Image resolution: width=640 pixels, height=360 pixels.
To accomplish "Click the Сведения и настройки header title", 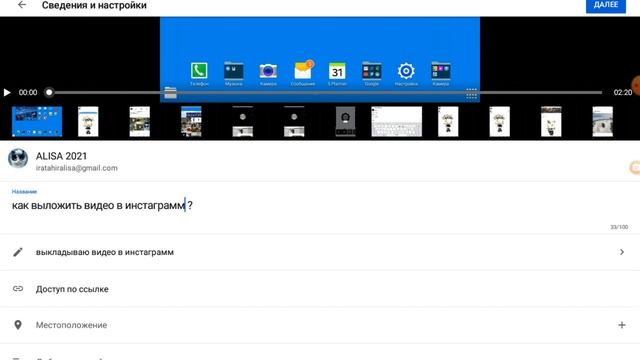I will 94,5.
